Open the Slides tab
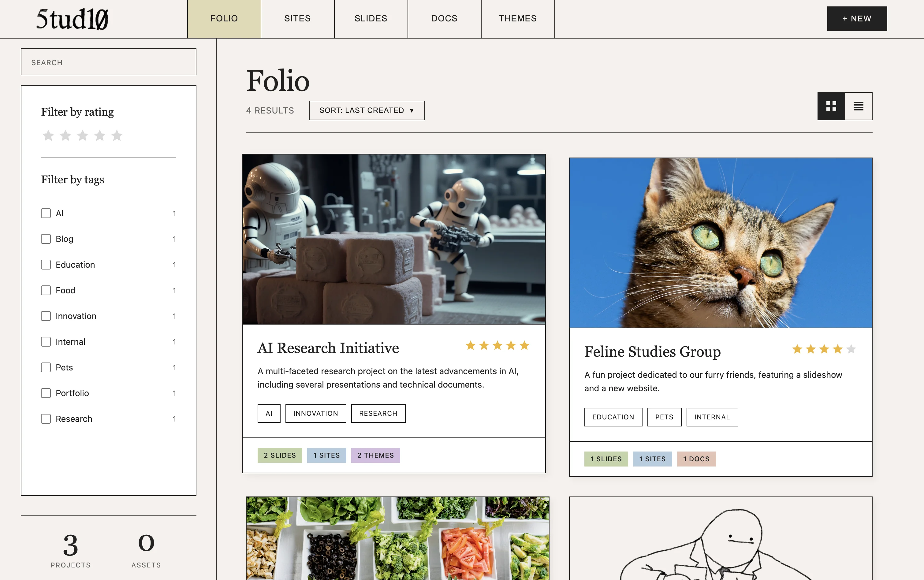Viewport: 924px width, 580px height. (371, 18)
